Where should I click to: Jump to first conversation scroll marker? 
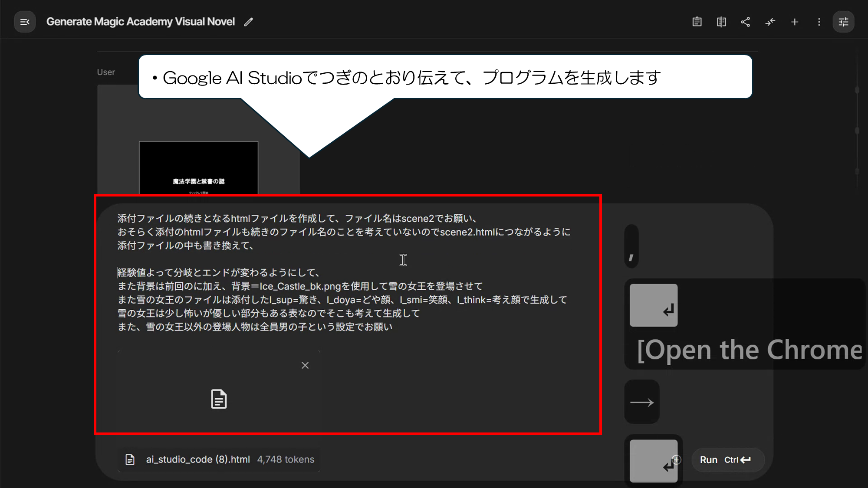(857, 90)
